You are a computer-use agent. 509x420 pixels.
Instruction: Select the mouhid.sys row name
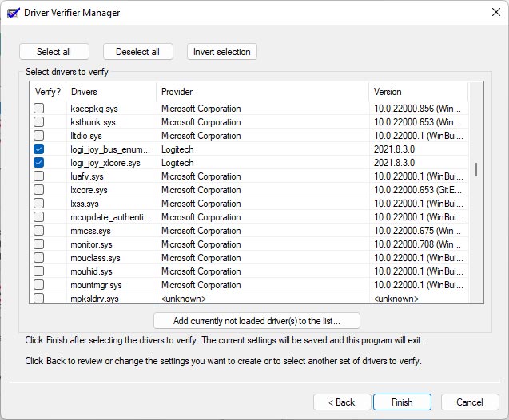click(91, 271)
